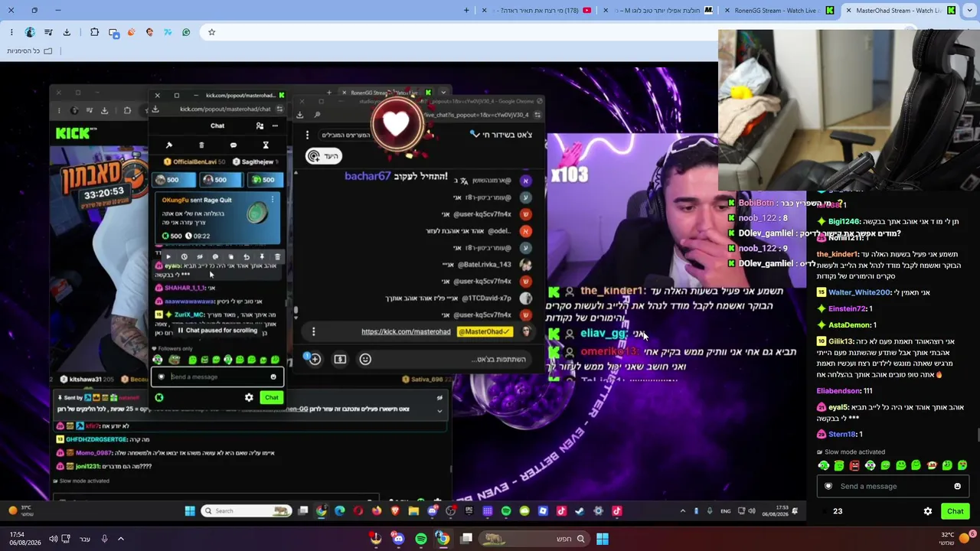Open the Steam icon on the streamed taskbar
The image size is (980, 551).
tap(580, 511)
